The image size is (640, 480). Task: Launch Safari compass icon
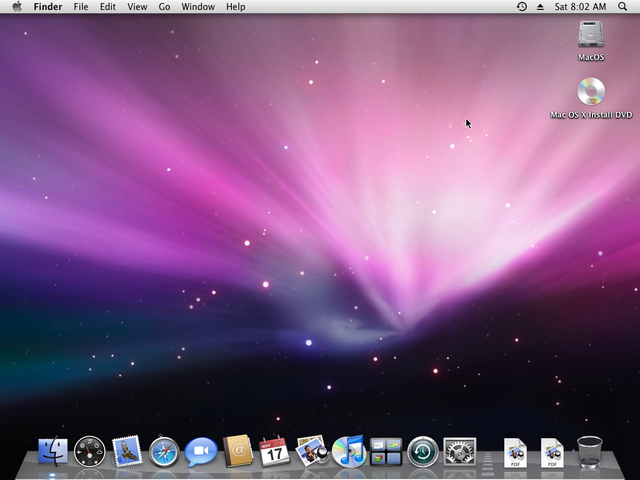164,451
